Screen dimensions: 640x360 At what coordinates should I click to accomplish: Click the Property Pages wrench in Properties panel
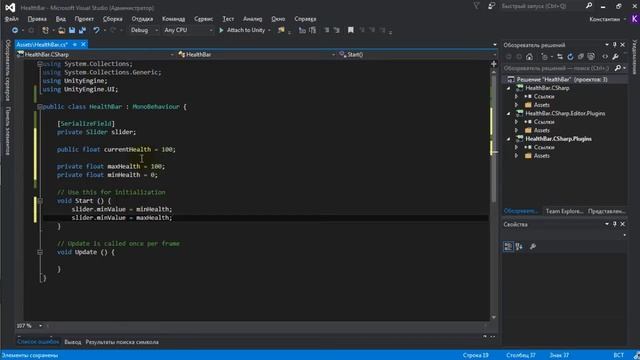(533, 247)
